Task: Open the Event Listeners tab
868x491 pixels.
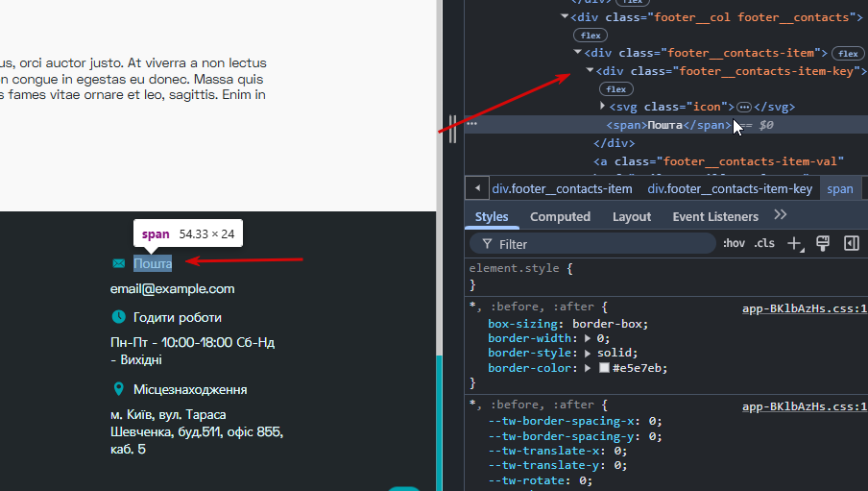Action: (715, 217)
